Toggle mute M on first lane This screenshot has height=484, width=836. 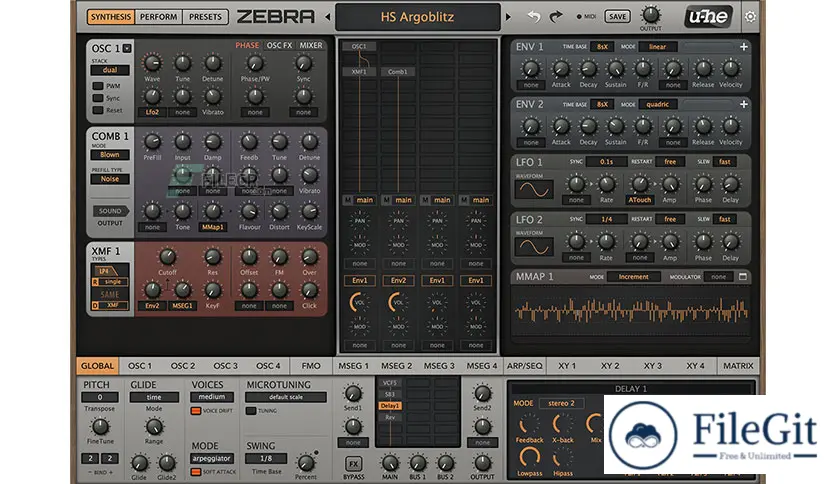point(348,200)
